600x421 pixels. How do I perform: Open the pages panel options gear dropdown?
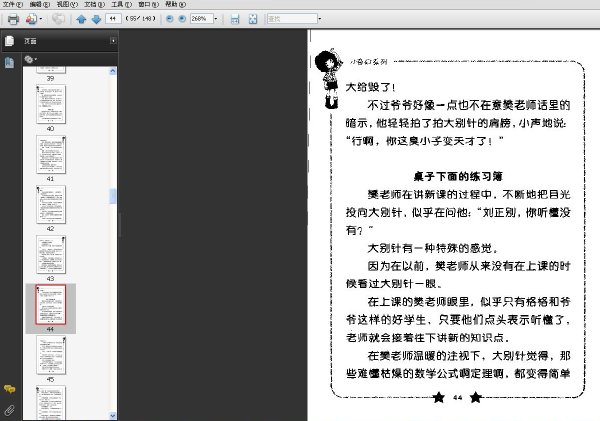tap(32, 59)
